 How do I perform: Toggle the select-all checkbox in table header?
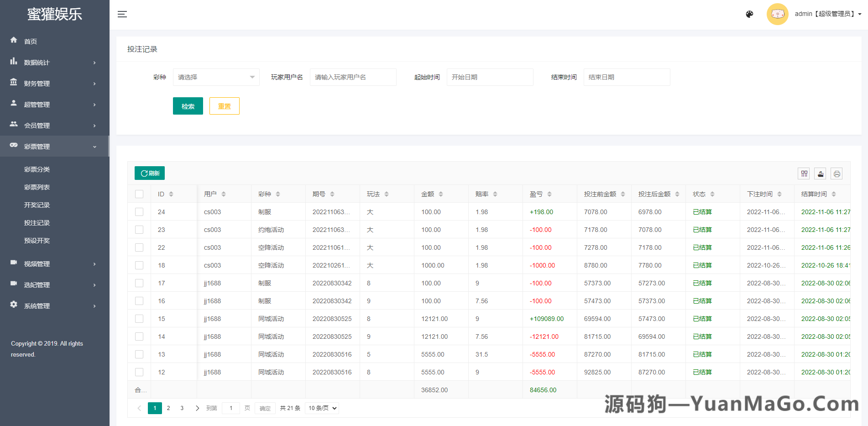139,194
